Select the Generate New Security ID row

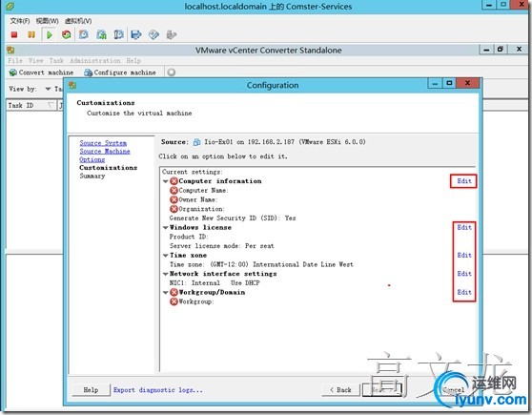(233, 218)
